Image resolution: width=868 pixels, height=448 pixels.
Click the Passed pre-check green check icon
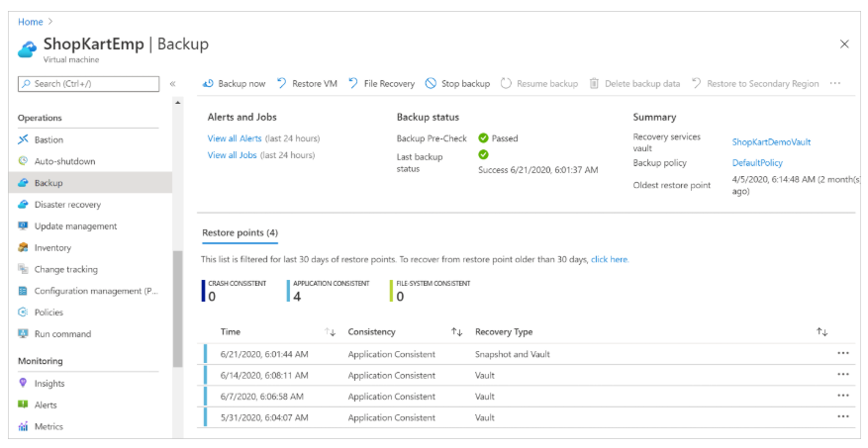483,137
